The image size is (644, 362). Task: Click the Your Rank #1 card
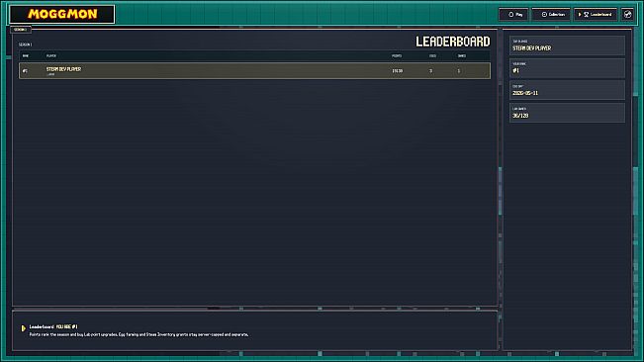[567, 68]
